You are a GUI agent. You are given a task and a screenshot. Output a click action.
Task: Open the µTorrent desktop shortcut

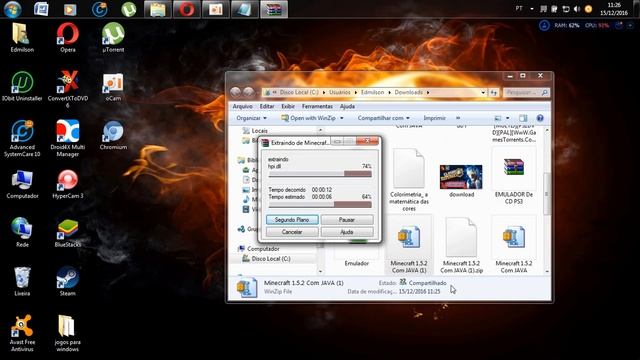point(113,38)
